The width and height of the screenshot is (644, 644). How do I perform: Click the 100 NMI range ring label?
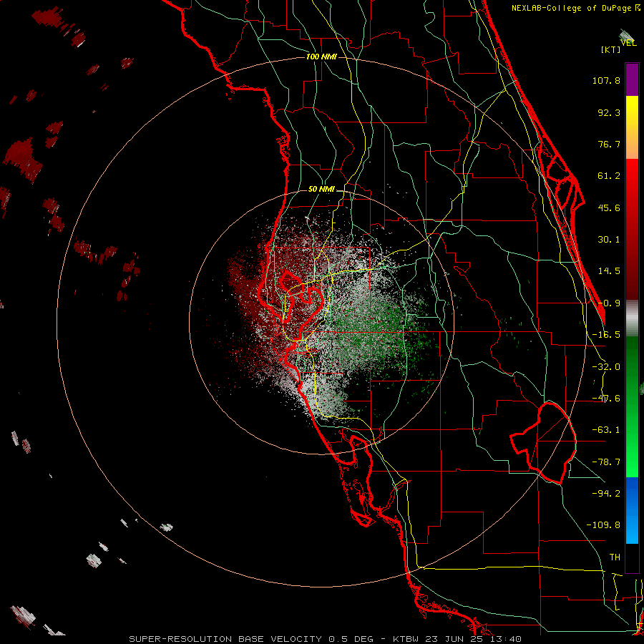click(x=321, y=57)
